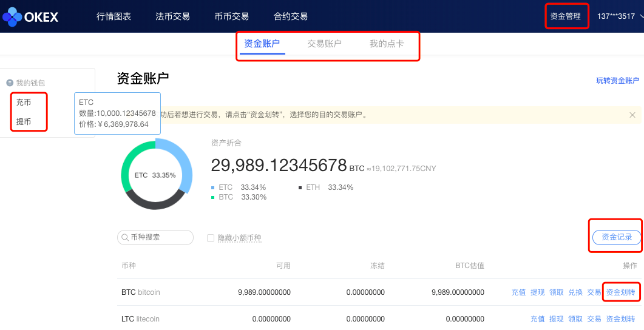Click 充值 in the LTC row
Screen dimensions: 644x330
pos(537,319)
